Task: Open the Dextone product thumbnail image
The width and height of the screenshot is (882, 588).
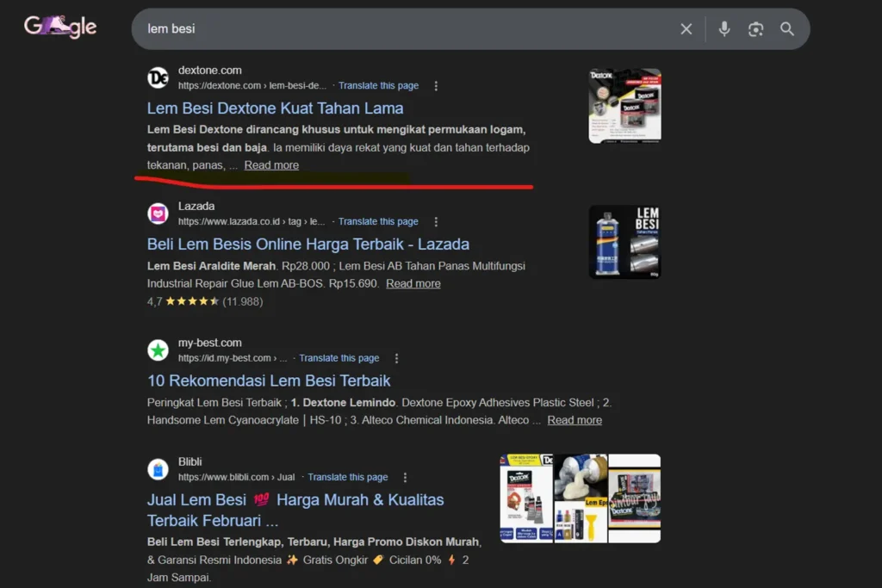Action: [624, 106]
